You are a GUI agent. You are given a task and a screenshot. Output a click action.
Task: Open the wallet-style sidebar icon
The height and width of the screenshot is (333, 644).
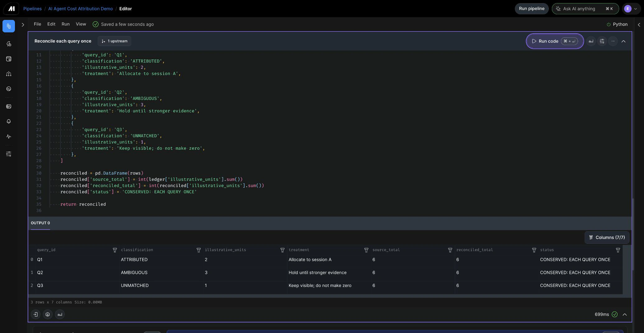9,59
